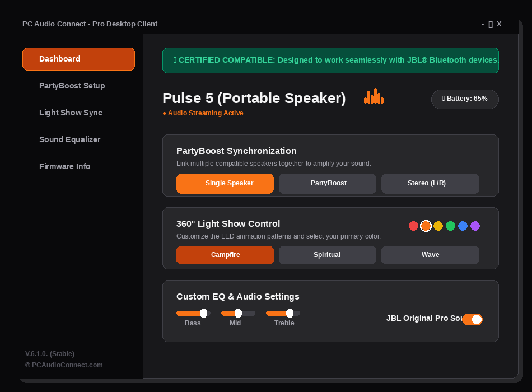Pick the yellow light color swatch
The width and height of the screenshot is (532, 392).
click(438, 226)
